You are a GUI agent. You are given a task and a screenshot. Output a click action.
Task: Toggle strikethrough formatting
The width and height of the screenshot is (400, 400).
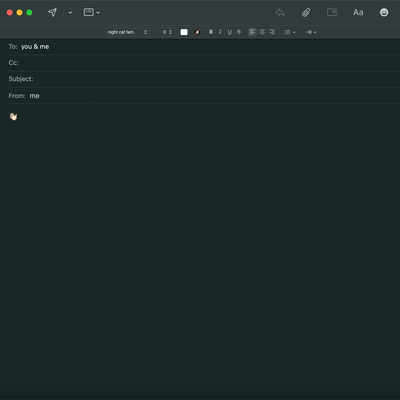[239, 32]
